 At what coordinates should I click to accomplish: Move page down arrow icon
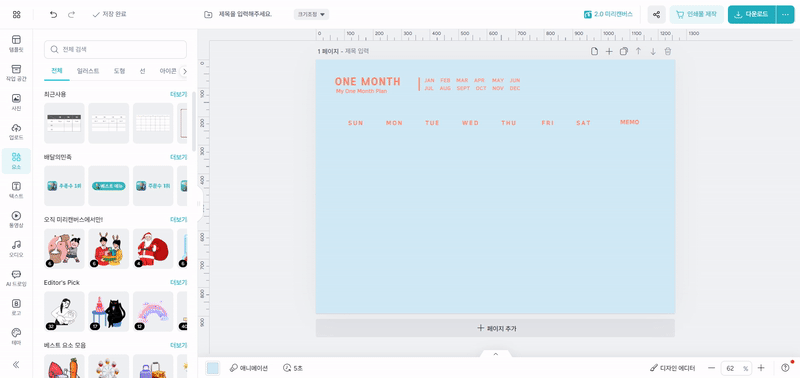point(653,52)
